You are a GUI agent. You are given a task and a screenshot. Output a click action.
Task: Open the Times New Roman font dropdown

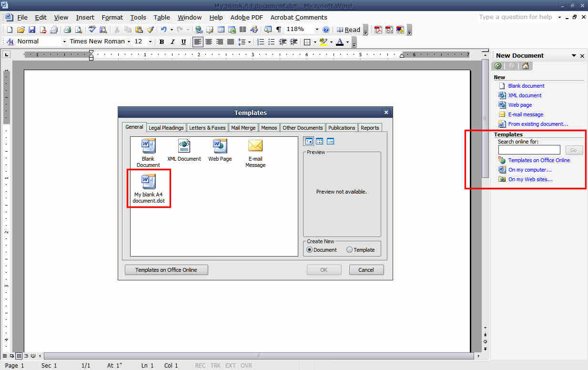pos(129,42)
